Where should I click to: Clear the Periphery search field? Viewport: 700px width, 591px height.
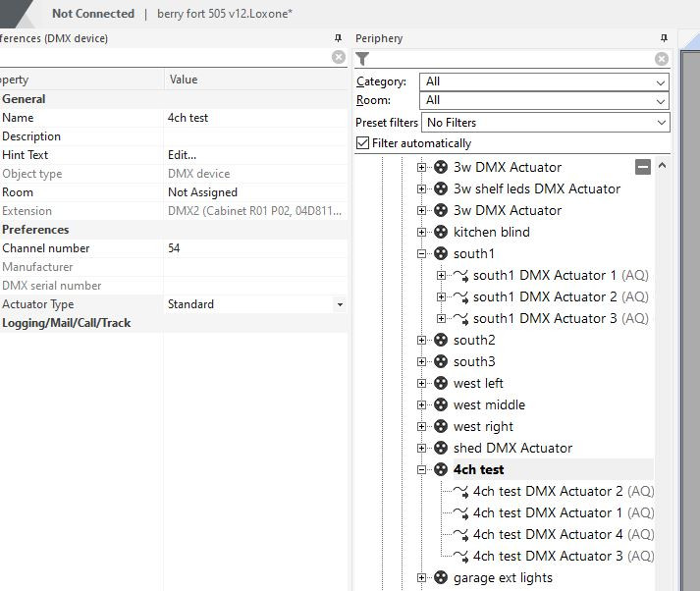pyautogui.click(x=662, y=58)
